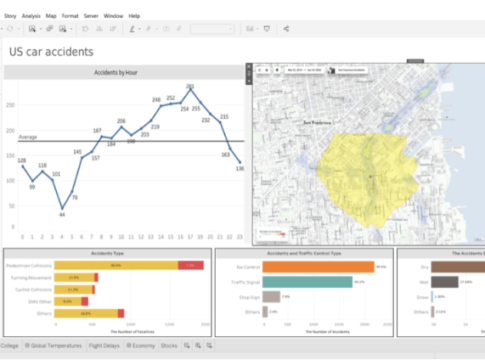Click the share workbook toolbar icon

click(286, 29)
